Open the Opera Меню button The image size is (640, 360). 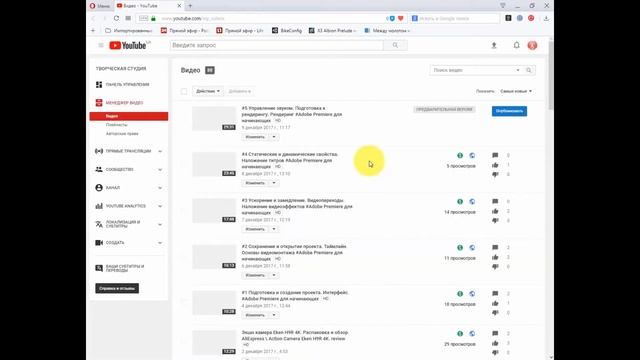click(100, 6)
